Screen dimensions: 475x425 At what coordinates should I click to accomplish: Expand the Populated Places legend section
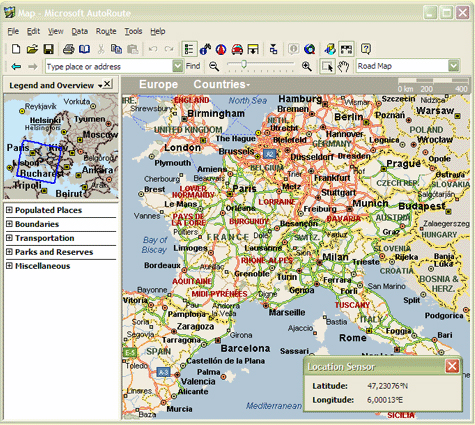click(x=9, y=210)
